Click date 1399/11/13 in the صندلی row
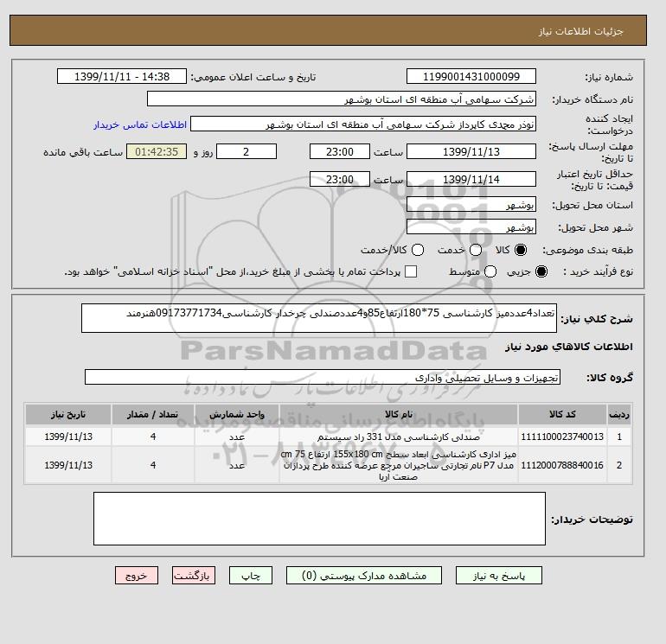The image size is (666, 644). (68, 437)
